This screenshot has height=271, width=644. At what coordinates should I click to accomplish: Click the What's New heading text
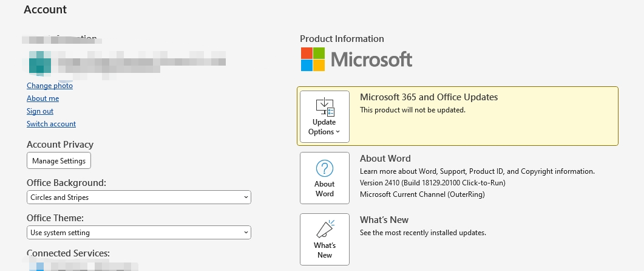(384, 219)
